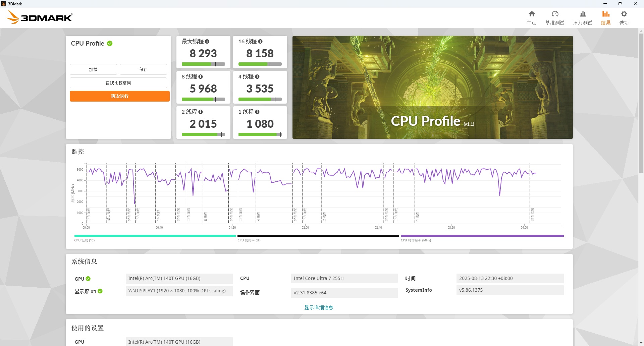
Task: Click the orange 再次运行 button
Action: 120,96
